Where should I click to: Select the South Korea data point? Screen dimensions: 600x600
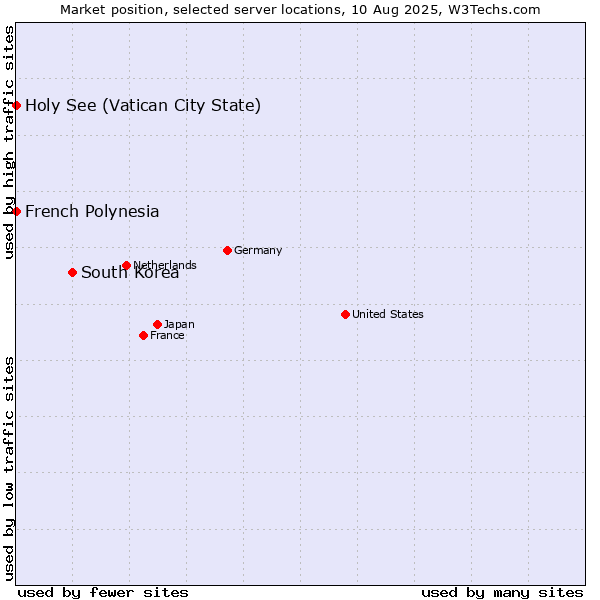[x=72, y=272]
